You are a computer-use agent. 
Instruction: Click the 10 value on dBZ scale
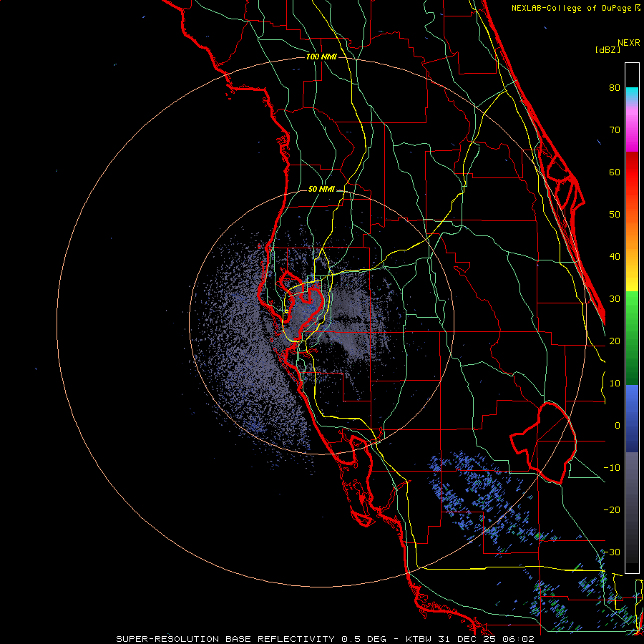tap(615, 384)
